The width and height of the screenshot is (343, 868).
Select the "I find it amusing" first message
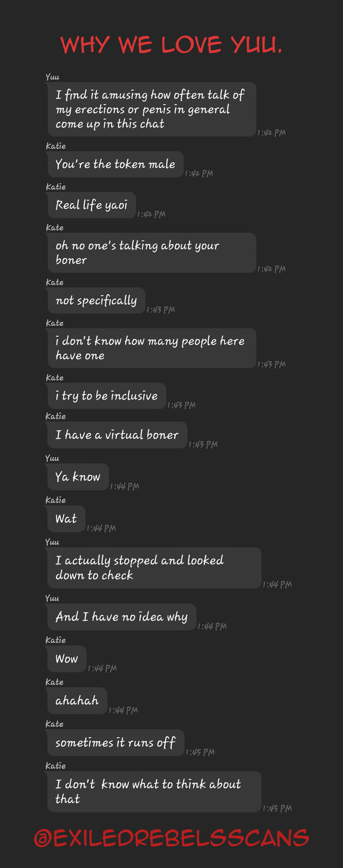pos(151,109)
